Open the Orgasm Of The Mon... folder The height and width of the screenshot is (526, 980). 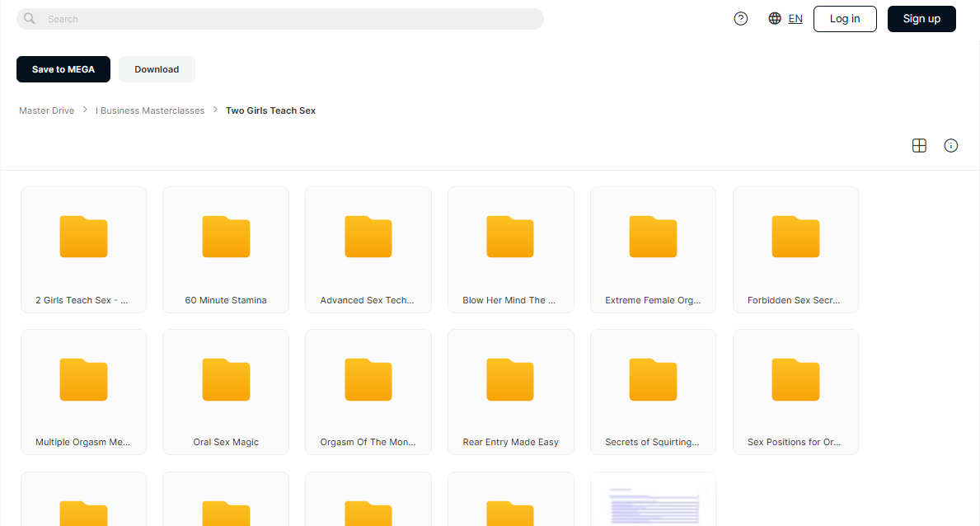click(368, 392)
